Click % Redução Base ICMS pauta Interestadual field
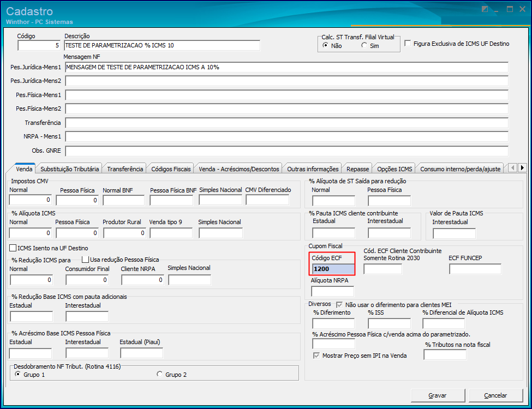Viewport: 532px width, 409px height. pos(87,316)
